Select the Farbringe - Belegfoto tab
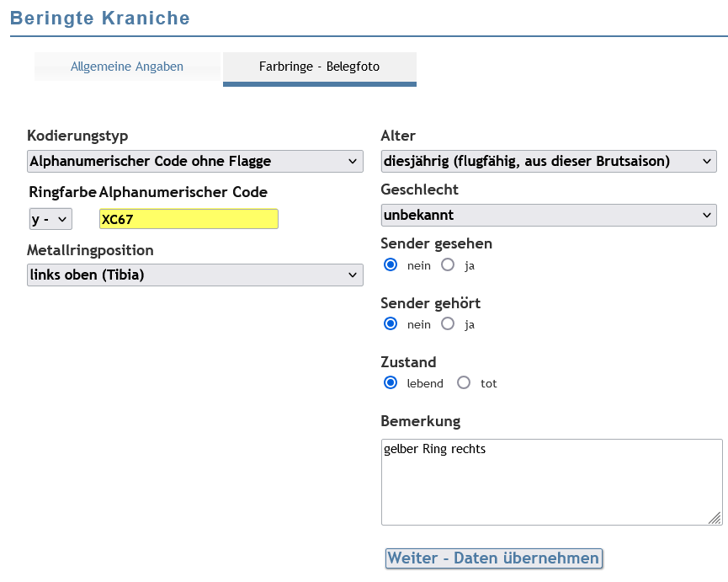728x582 pixels. point(320,67)
